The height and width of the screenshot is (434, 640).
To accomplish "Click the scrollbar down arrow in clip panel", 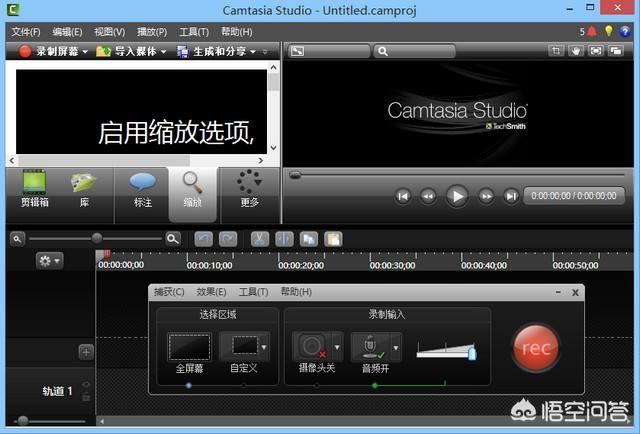I will (273, 148).
